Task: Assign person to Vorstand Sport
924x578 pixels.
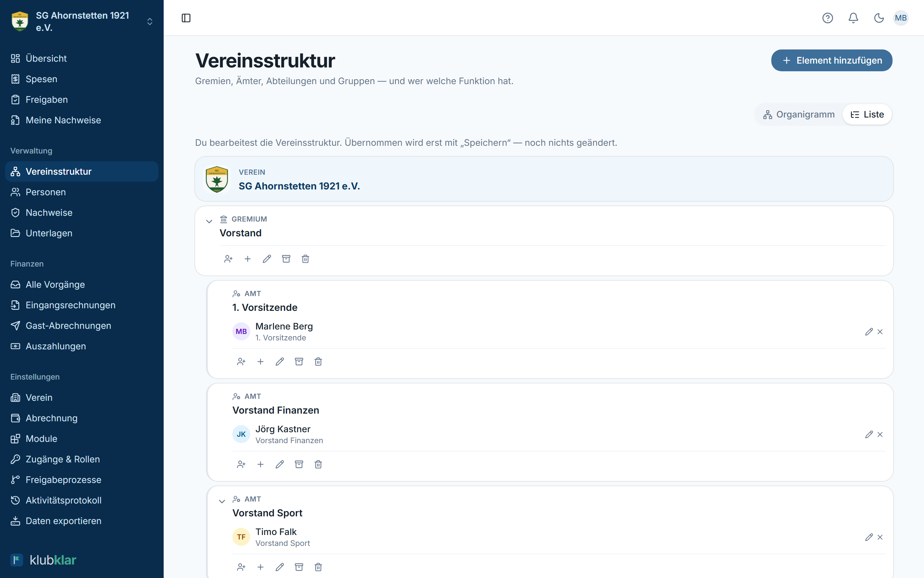Action: 241,567
